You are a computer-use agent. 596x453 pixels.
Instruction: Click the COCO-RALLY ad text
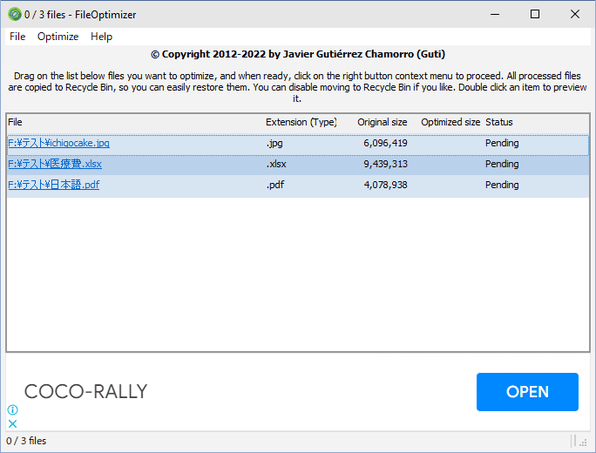[86, 392]
